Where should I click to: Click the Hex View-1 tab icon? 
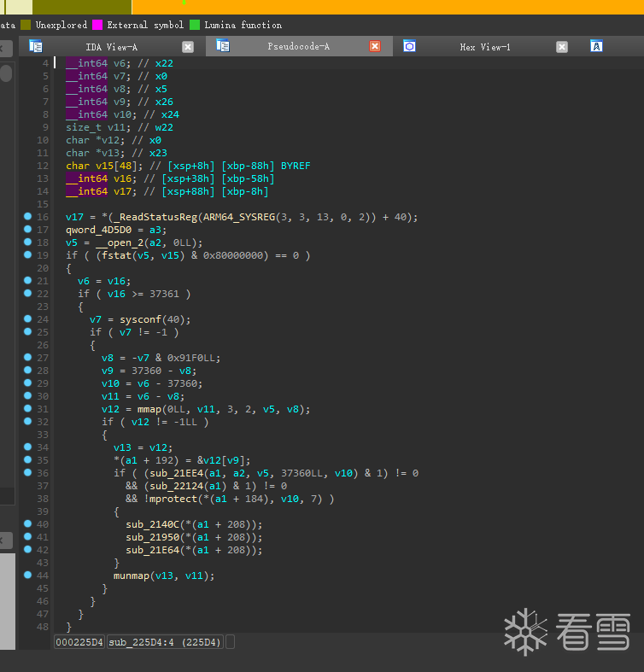[x=409, y=46]
